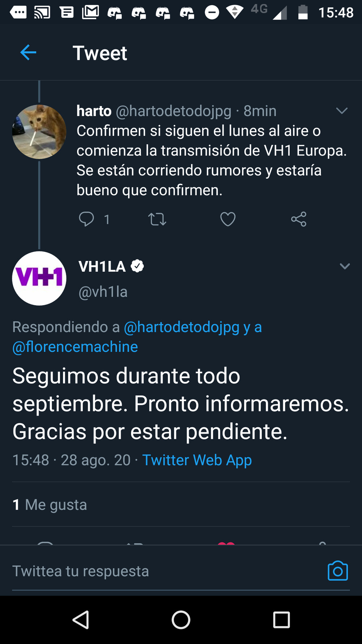Retweet harto's tweet

[x=157, y=219]
